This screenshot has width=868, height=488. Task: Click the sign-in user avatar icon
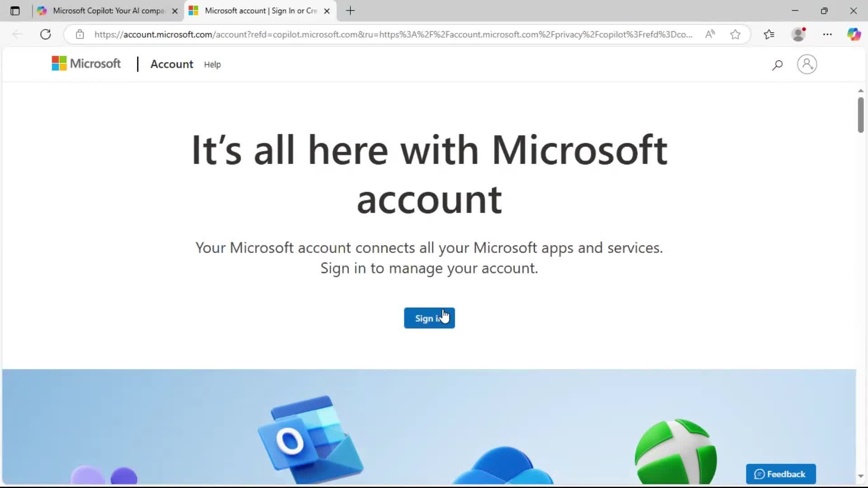[807, 64]
